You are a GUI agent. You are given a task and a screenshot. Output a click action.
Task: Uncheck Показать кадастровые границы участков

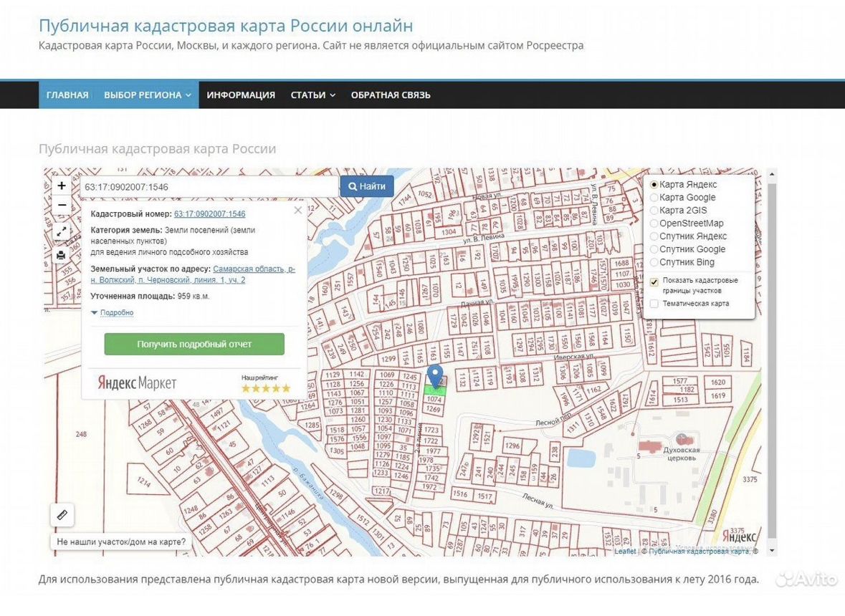tap(654, 281)
